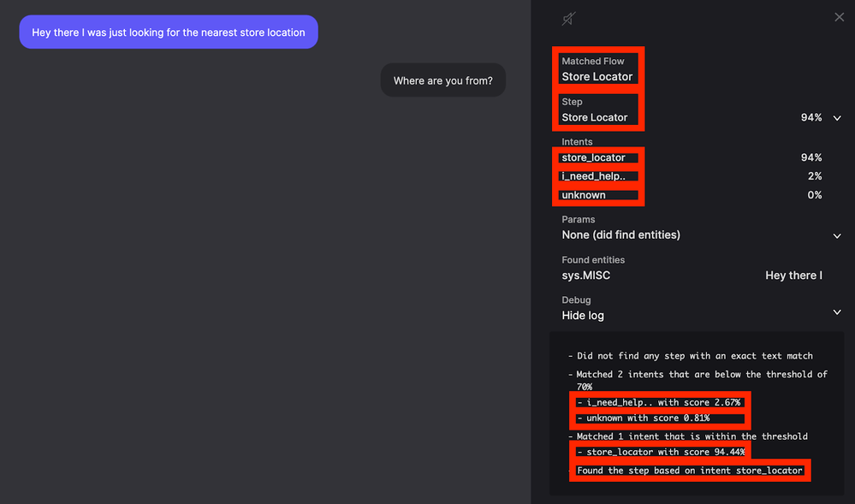Click 'Found the step based on intent' log line
The height and width of the screenshot is (504, 855).
[x=690, y=470]
